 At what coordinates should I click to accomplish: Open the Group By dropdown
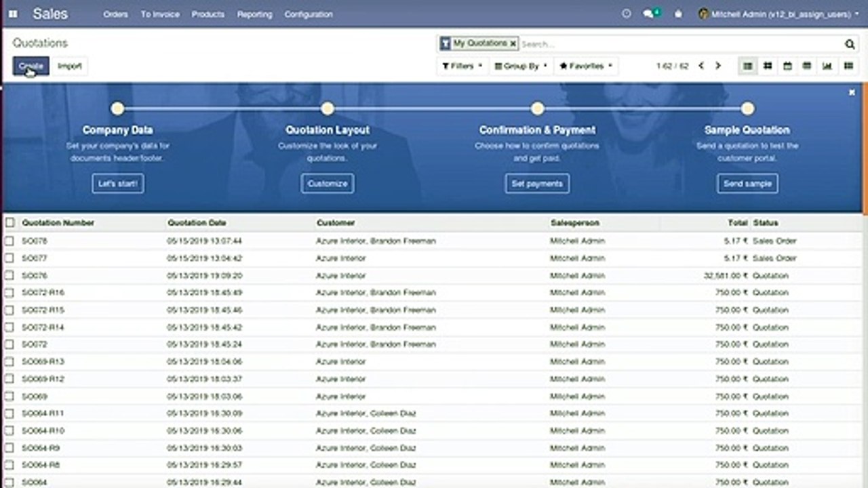click(521, 66)
